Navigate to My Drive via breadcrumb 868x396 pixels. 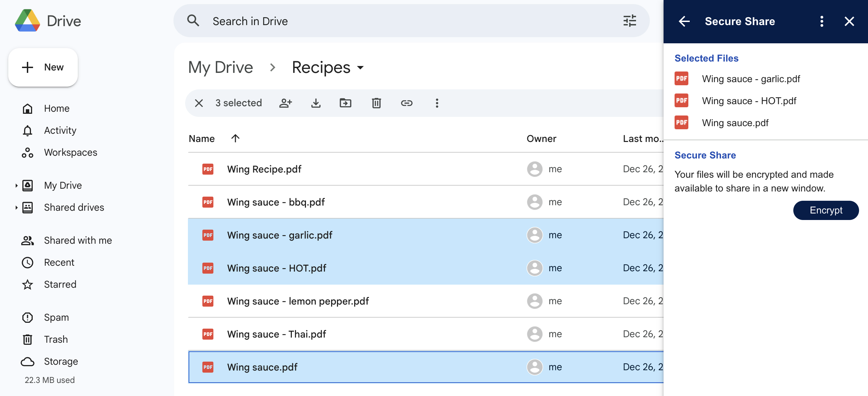220,67
